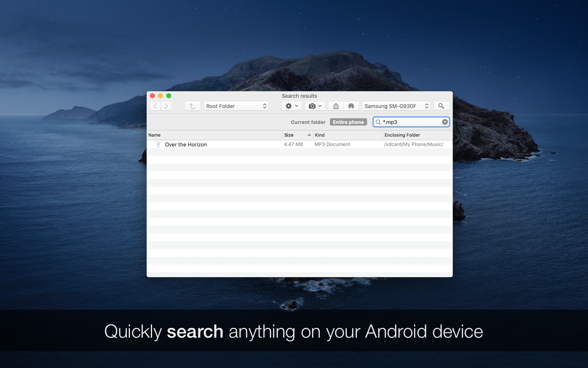Open the Root Folder path dropdown
588x368 pixels.
(x=236, y=106)
